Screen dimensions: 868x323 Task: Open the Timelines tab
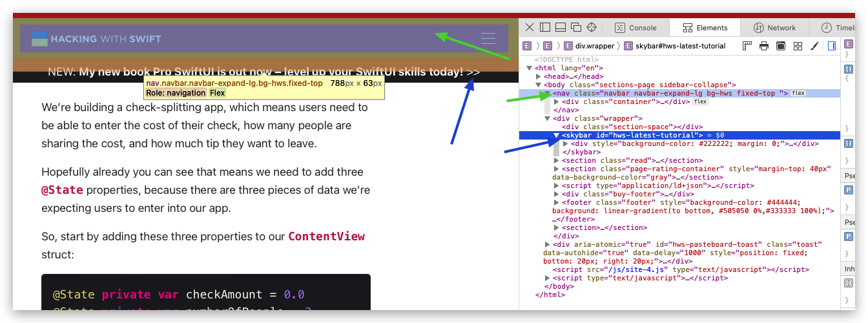(x=831, y=28)
